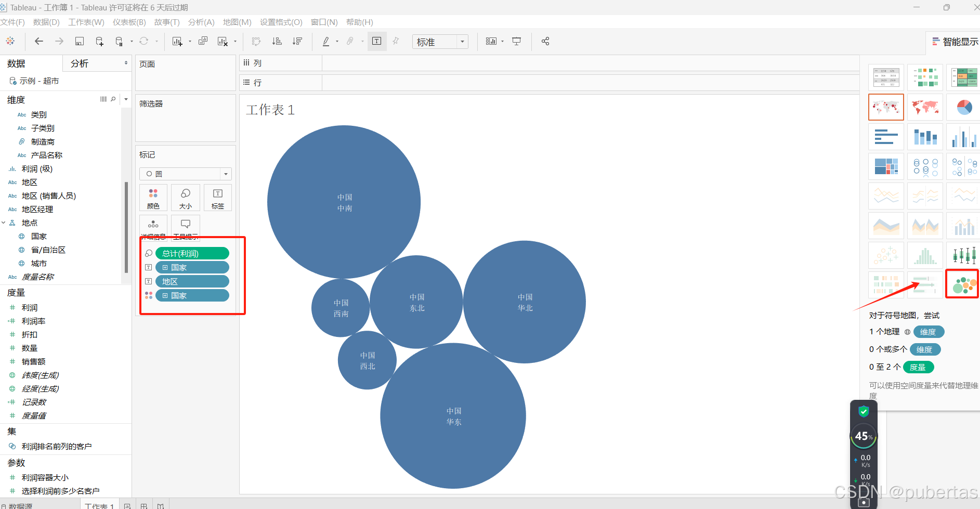Click the data pane vertical scrollbar
The width and height of the screenshot is (980, 509).
[126, 227]
